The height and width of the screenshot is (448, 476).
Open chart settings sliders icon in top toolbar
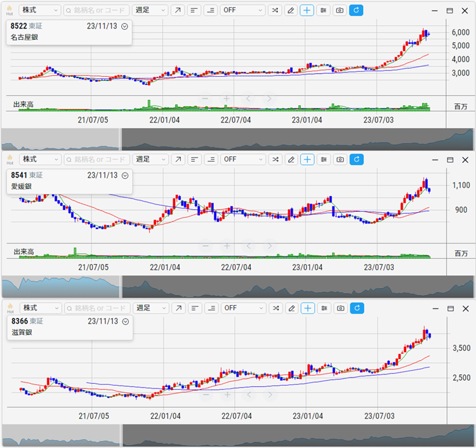(324, 11)
